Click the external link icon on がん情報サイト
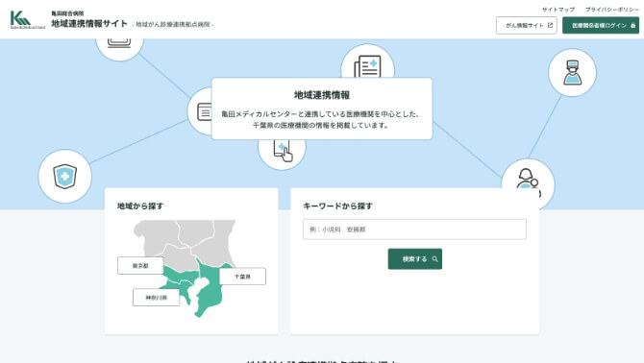 [x=550, y=25]
